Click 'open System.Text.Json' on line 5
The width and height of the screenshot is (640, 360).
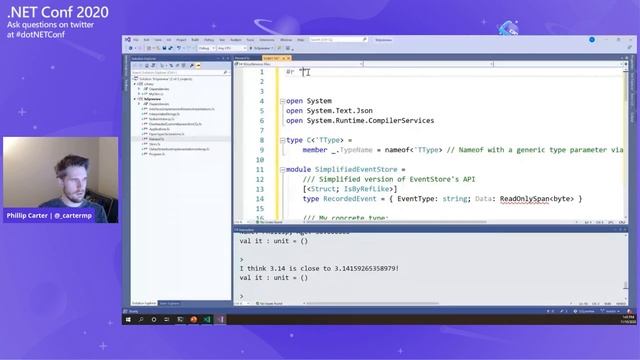tap(329, 111)
